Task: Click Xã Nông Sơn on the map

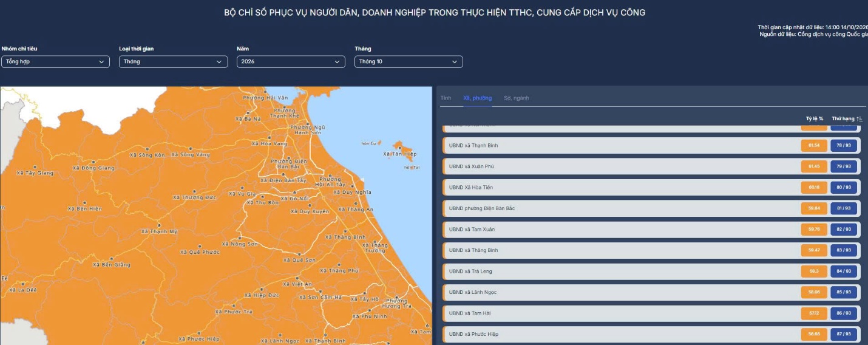Action: coord(240,244)
